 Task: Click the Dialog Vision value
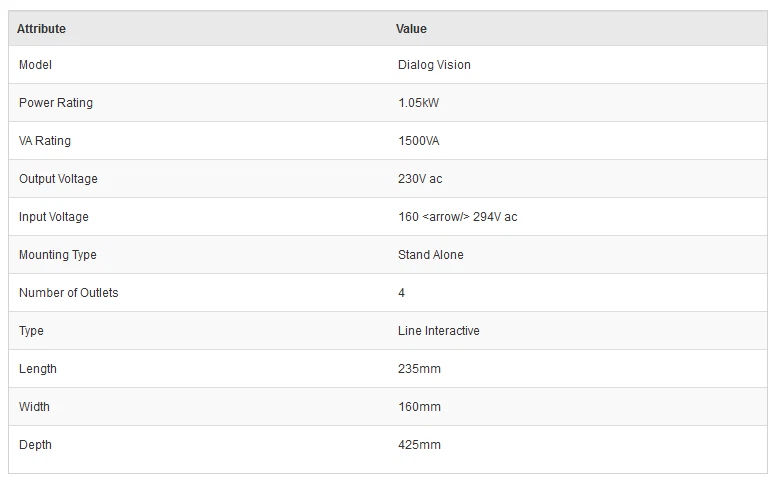(x=434, y=65)
